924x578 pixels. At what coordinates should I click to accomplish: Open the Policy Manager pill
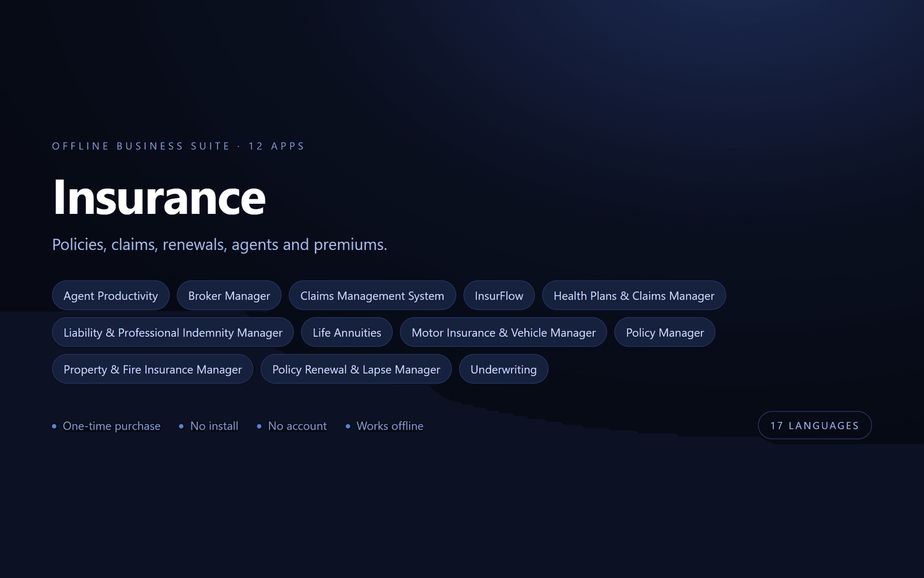pos(665,332)
